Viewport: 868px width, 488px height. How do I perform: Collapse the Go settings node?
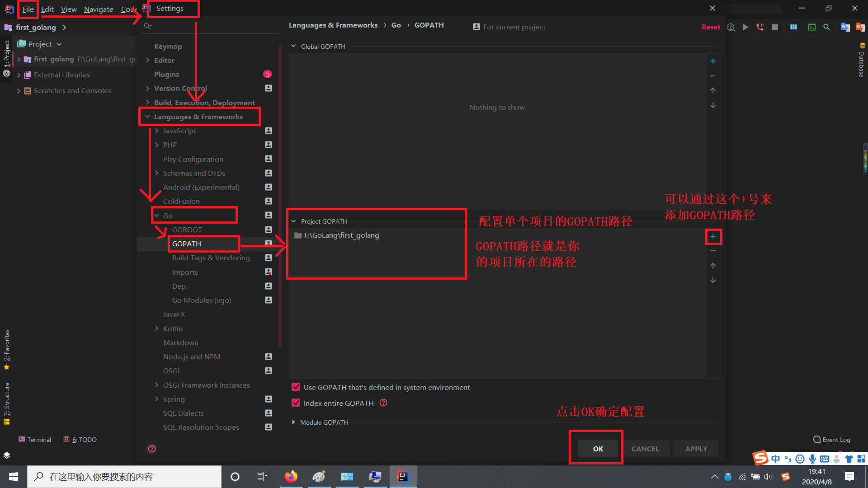pos(157,216)
